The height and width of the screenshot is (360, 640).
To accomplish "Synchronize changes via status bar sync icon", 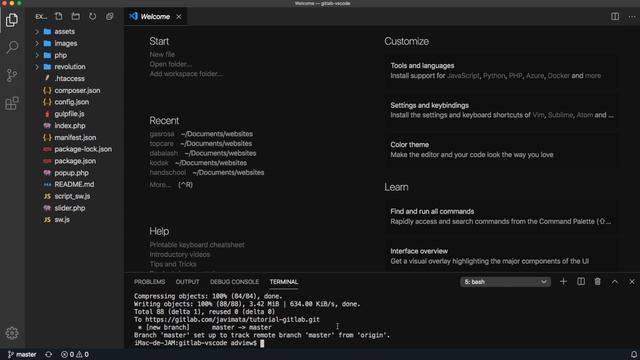I will click(x=49, y=354).
